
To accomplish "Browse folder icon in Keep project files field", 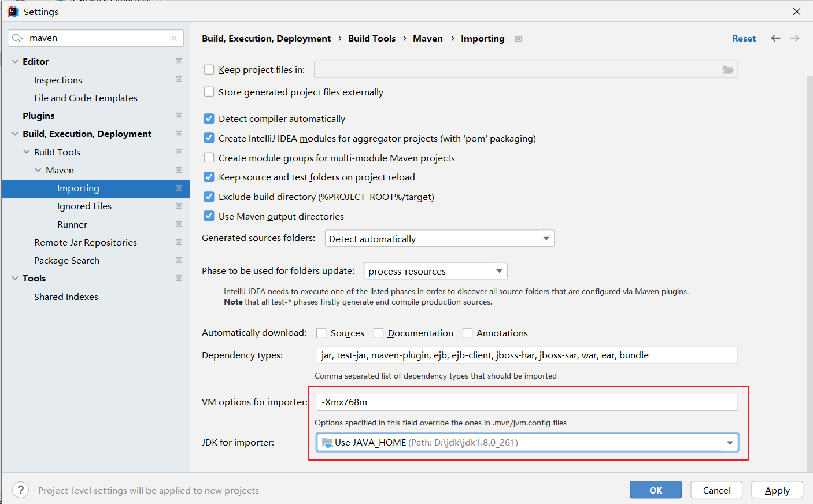I will coord(728,69).
